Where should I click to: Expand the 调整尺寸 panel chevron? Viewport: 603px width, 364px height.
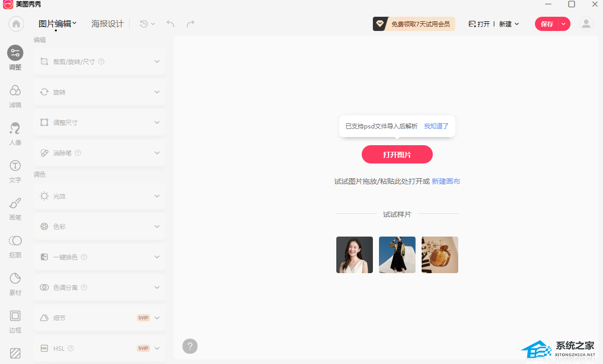(157, 122)
